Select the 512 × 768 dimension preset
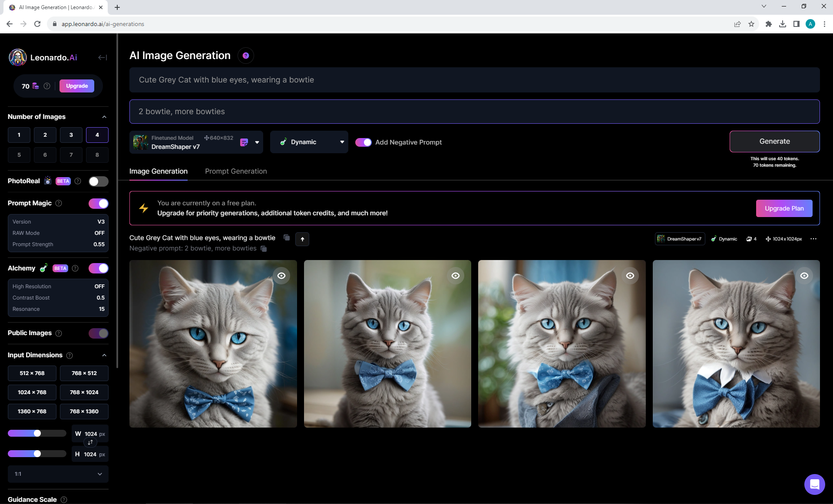This screenshot has width=833, height=504. coord(32,373)
